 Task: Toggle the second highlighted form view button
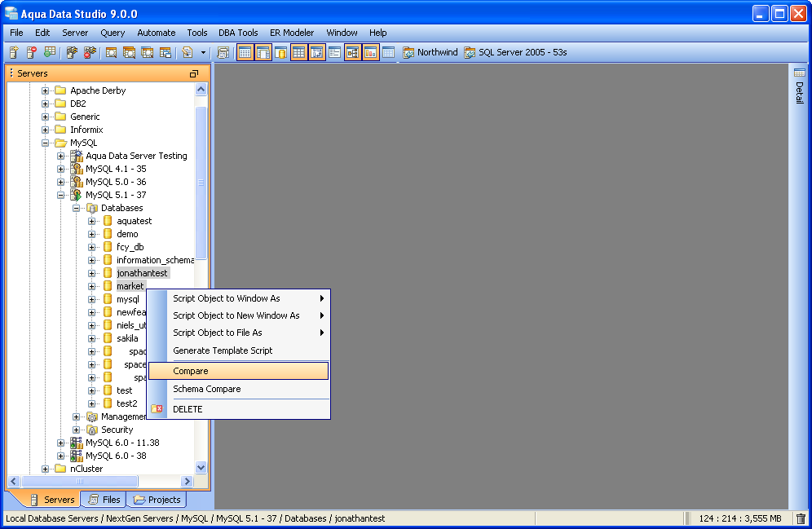pyautogui.click(x=263, y=52)
